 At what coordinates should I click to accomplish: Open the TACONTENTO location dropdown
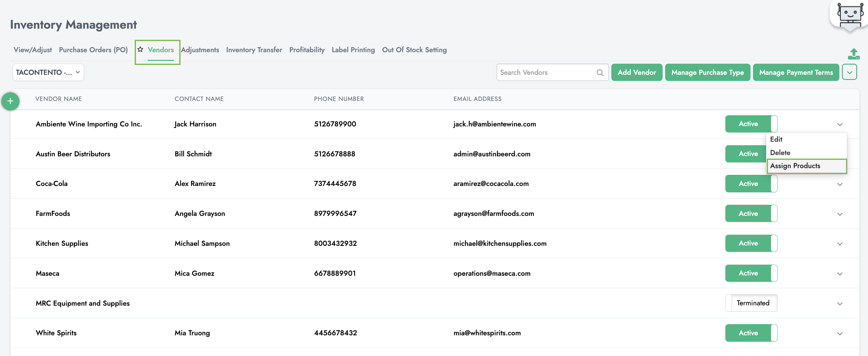tap(48, 73)
